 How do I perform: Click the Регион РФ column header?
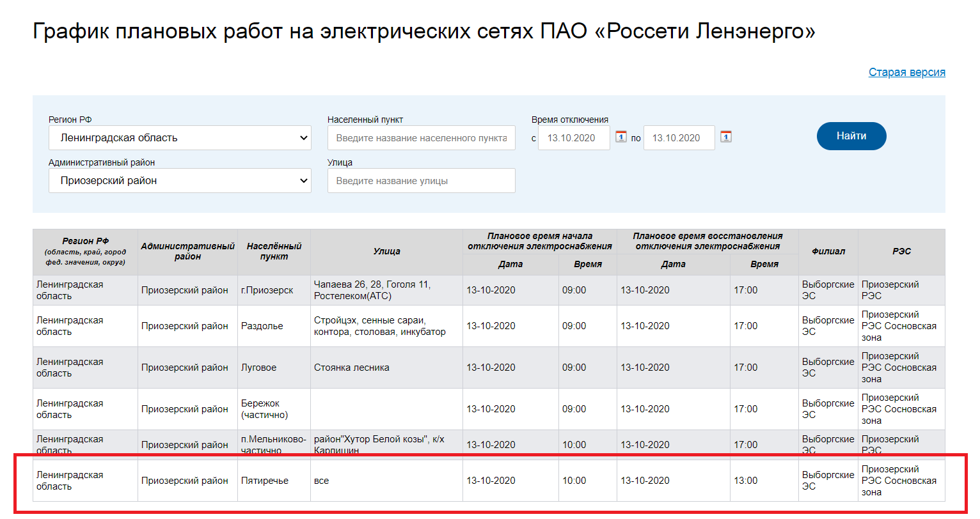[85, 252]
